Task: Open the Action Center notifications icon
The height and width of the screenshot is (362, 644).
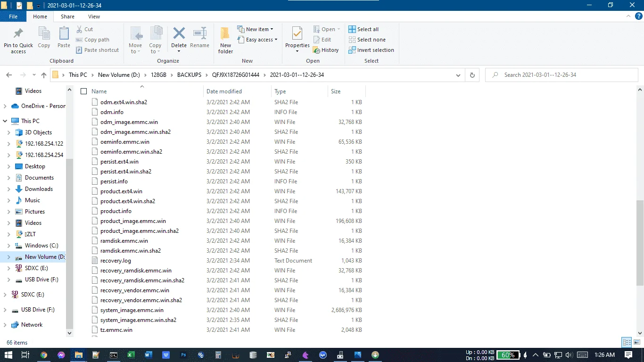Action: 628,354
